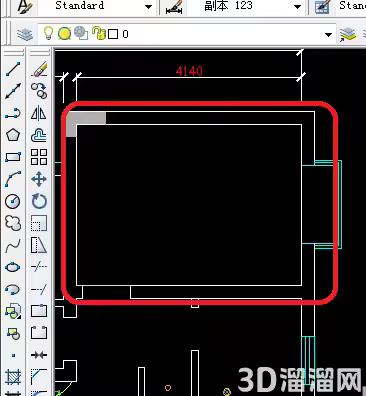Select the Polygon tool
The image size is (366, 396).
click(x=13, y=135)
